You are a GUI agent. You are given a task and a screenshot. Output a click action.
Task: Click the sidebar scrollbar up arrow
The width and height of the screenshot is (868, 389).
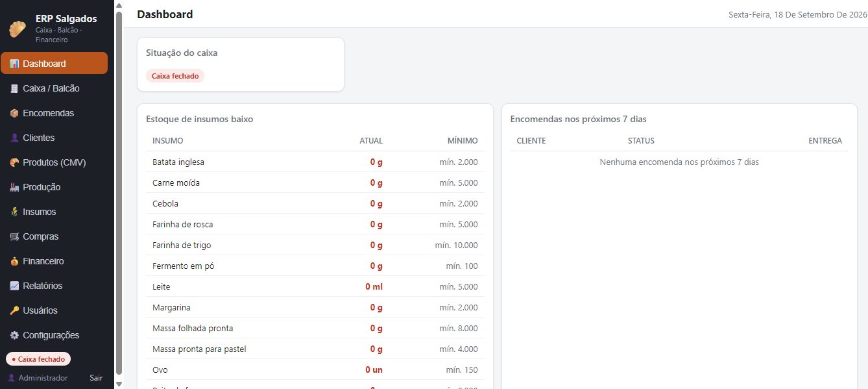coord(119,5)
